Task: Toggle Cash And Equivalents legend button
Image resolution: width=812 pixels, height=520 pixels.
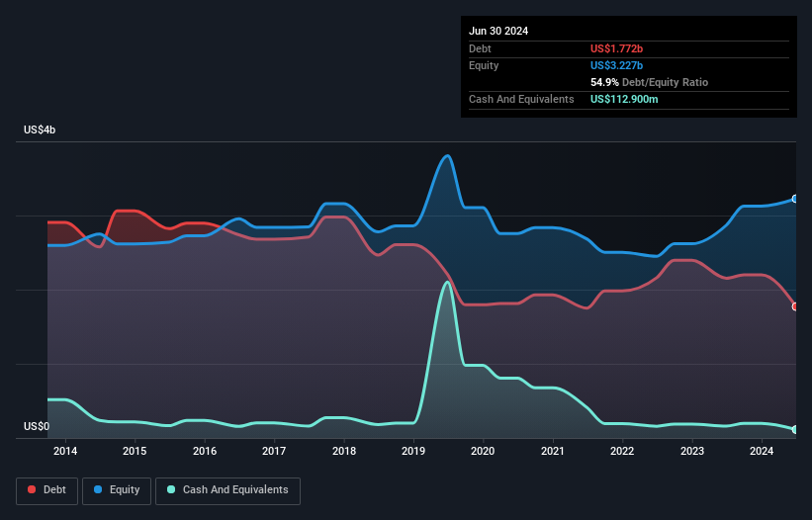Action: pos(227,490)
